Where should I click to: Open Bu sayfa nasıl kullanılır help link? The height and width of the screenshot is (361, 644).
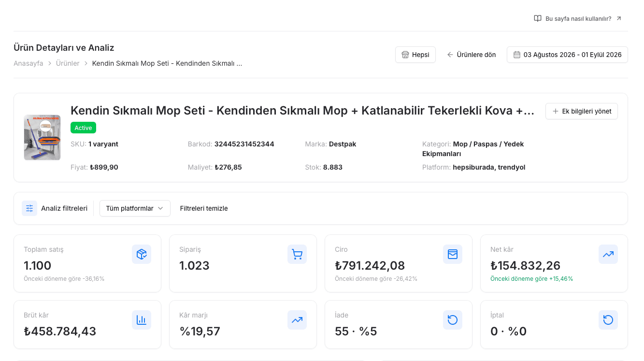(578, 18)
